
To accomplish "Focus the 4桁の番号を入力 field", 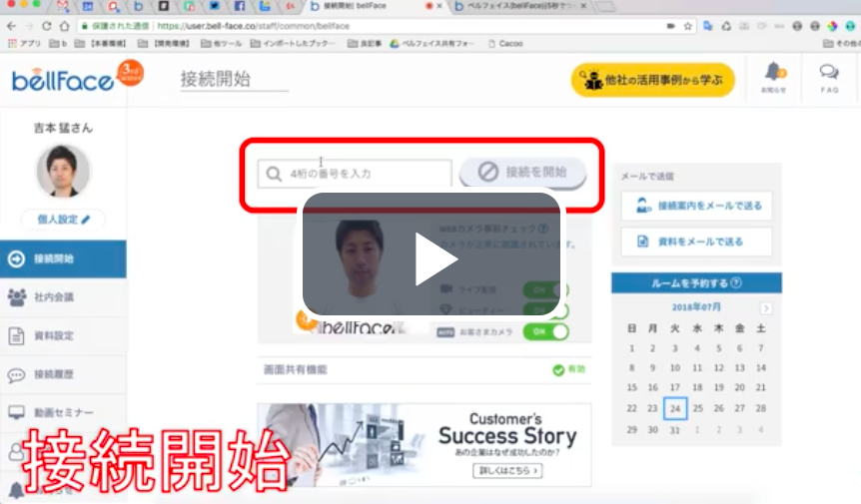I will [x=355, y=174].
